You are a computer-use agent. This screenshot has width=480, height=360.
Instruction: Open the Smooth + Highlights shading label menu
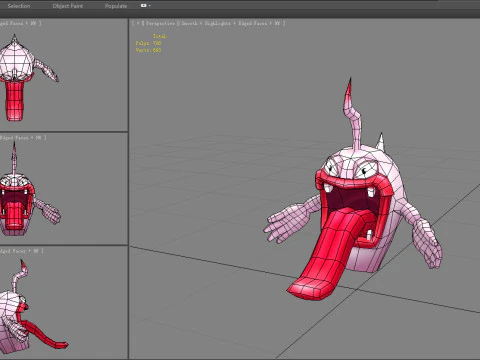click(207, 23)
